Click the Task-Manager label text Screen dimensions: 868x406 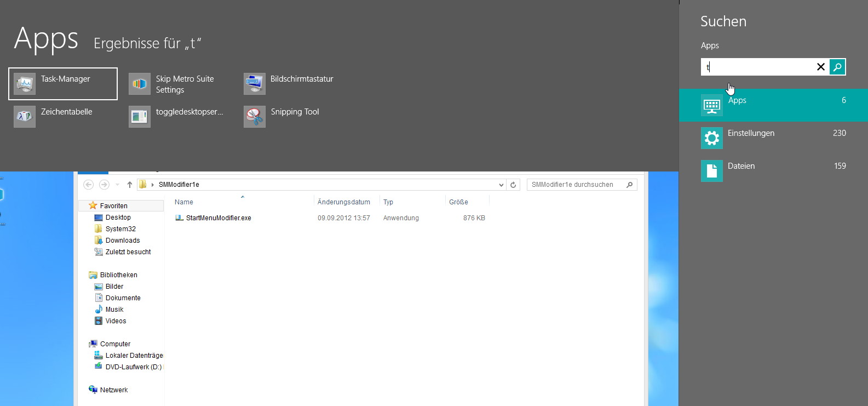pyautogui.click(x=66, y=79)
